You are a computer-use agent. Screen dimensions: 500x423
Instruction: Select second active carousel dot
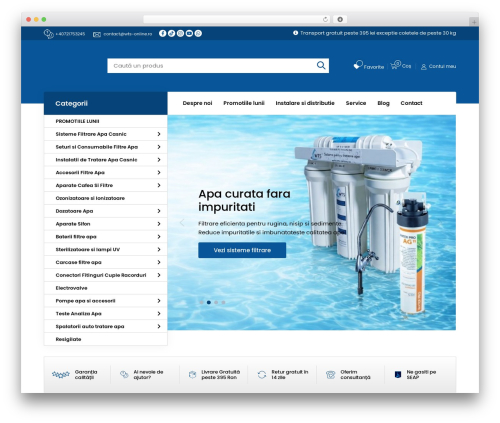[x=209, y=302]
